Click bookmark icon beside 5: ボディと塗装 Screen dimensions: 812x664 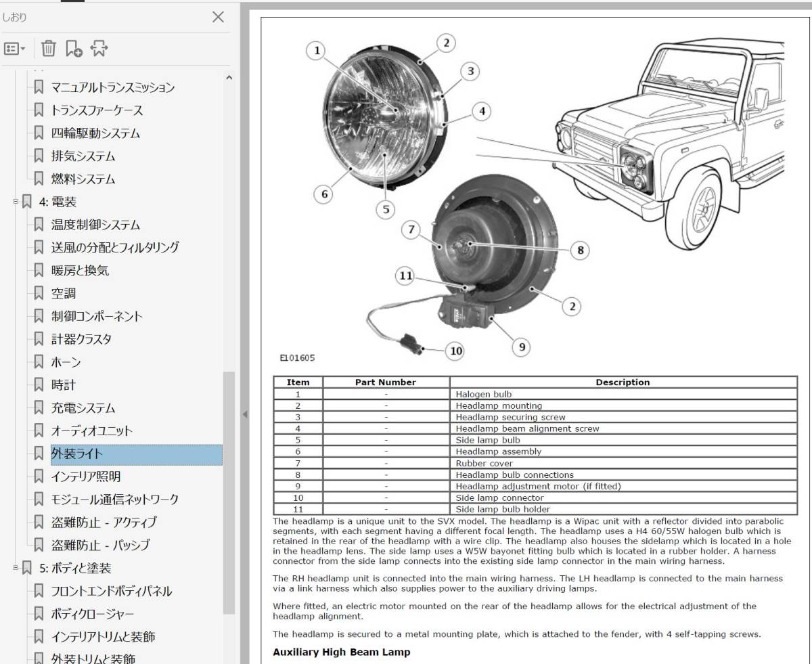pyautogui.click(x=27, y=568)
